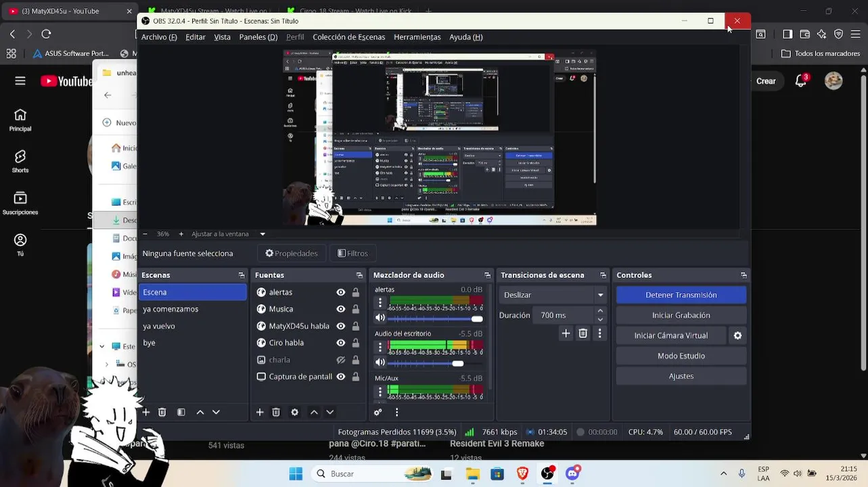Lock the Musica source
This screenshot has height=487, width=868.
click(x=356, y=309)
